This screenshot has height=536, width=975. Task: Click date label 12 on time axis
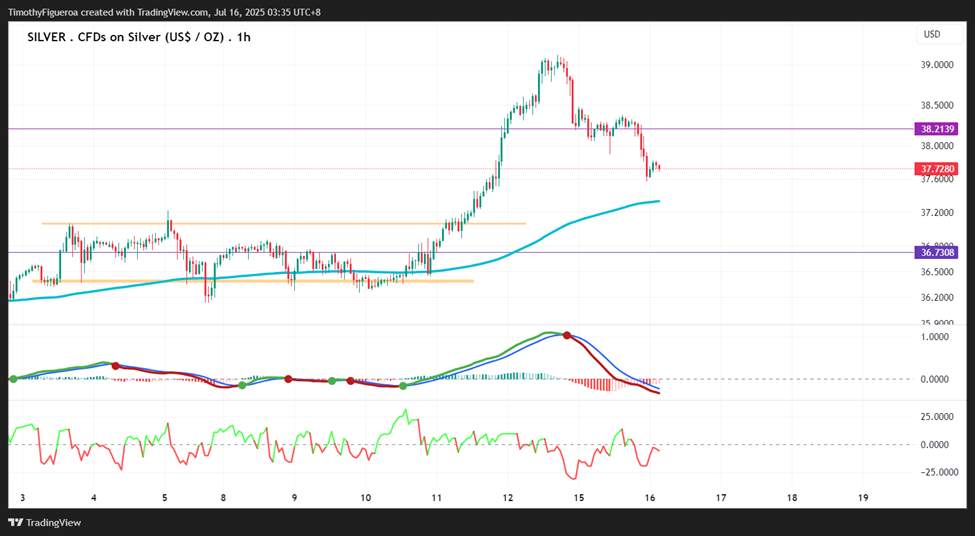pyautogui.click(x=507, y=498)
